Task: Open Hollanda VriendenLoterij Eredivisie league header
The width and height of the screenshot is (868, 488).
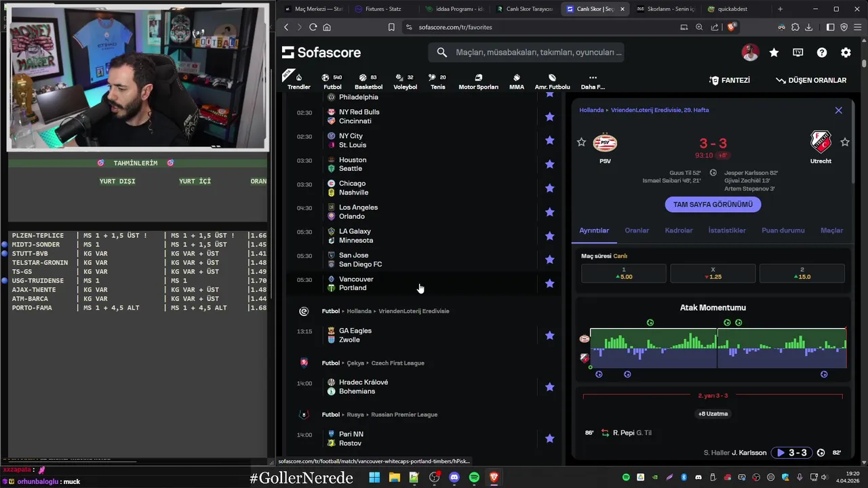Action: click(x=385, y=311)
